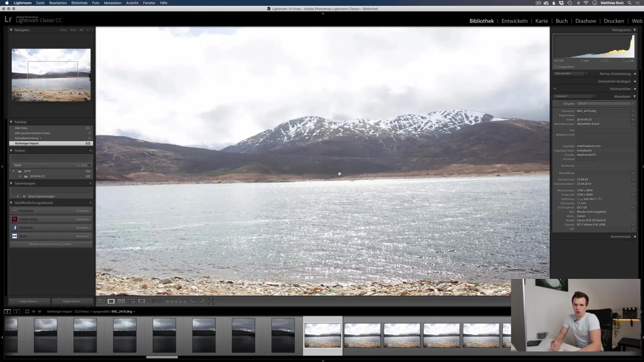Flag photo as picked
This screenshot has height=362, width=644.
tap(154, 301)
